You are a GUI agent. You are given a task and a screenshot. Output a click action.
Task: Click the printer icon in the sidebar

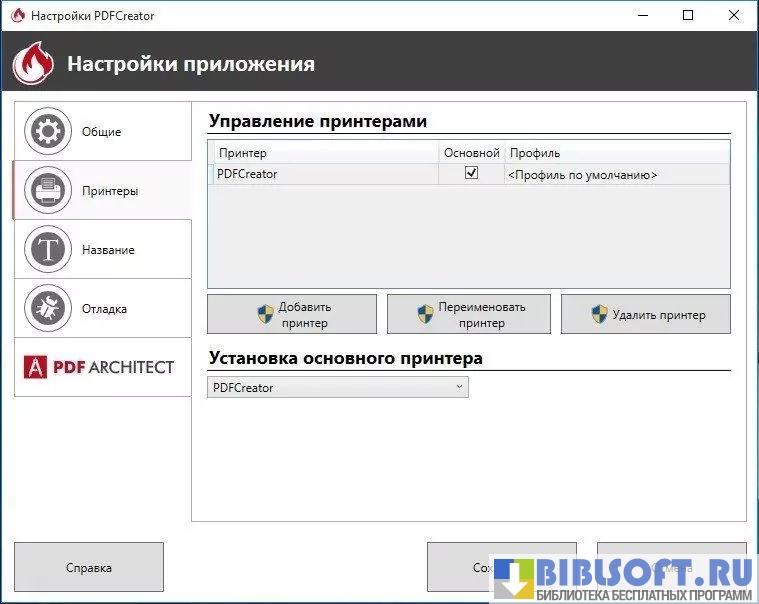(x=48, y=190)
